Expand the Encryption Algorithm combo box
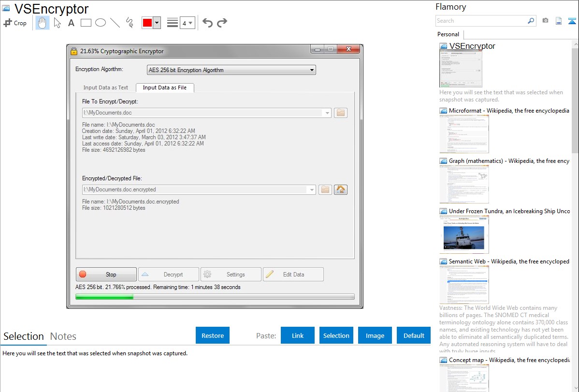This screenshot has height=392, width=579. (312, 70)
